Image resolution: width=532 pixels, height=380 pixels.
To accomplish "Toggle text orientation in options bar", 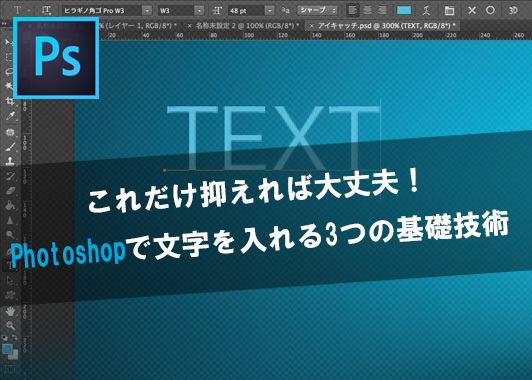I will [x=46, y=11].
